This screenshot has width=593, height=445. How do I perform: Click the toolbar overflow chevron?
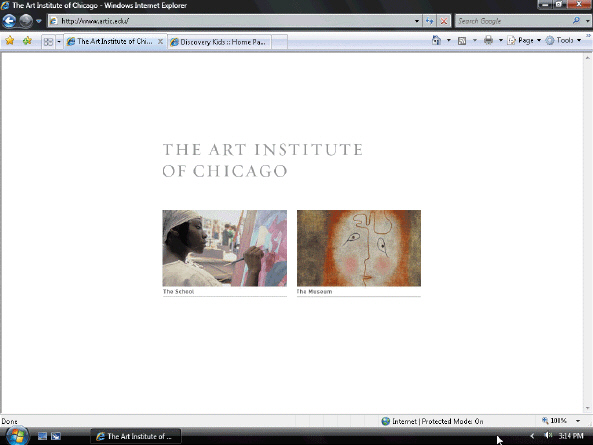[588, 36]
